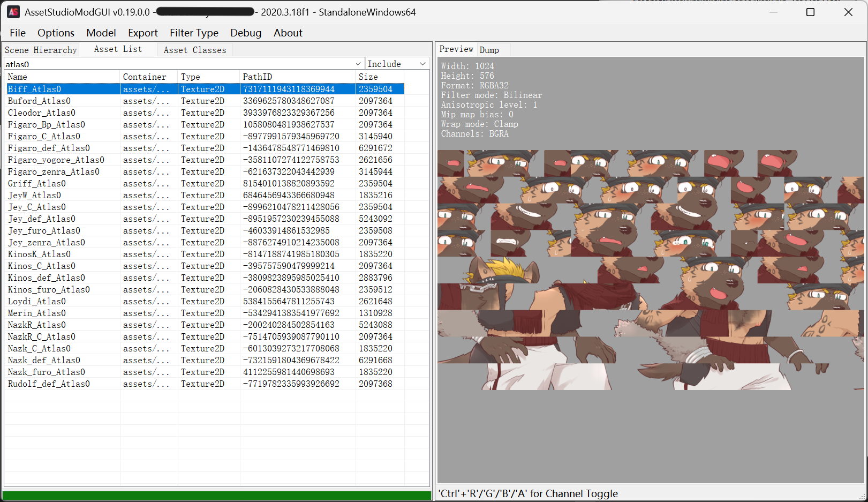
Task: Select the Kinos_furo_Atlas0 asset row
Action: [205, 289]
